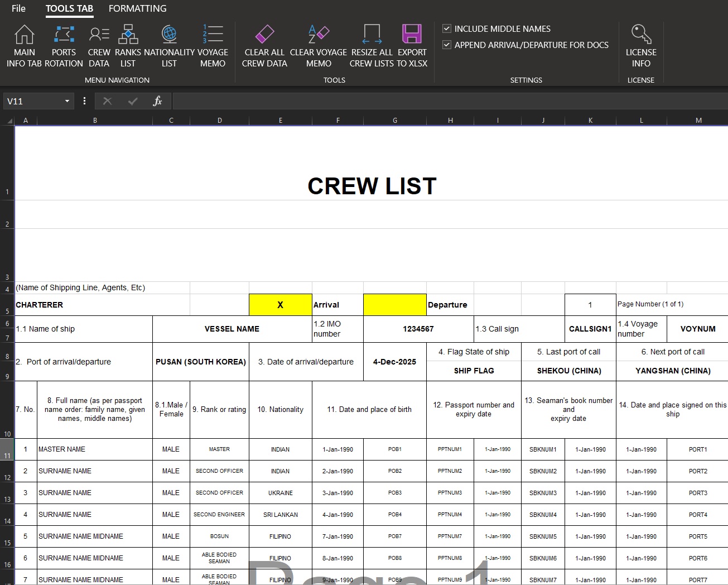Toggle Include Middle Names checkbox

point(447,28)
